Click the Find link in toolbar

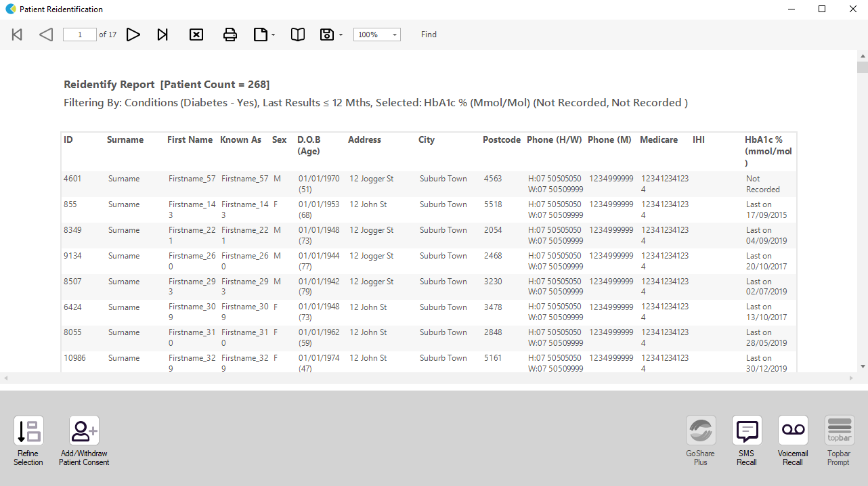[x=429, y=35]
